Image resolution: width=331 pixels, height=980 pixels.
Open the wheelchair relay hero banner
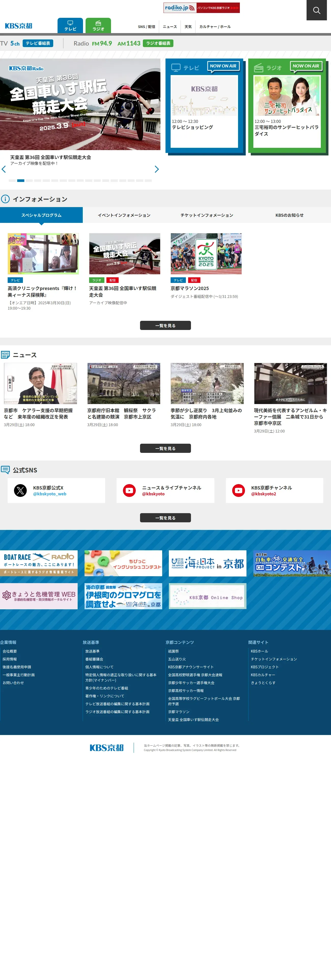[80, 104]
